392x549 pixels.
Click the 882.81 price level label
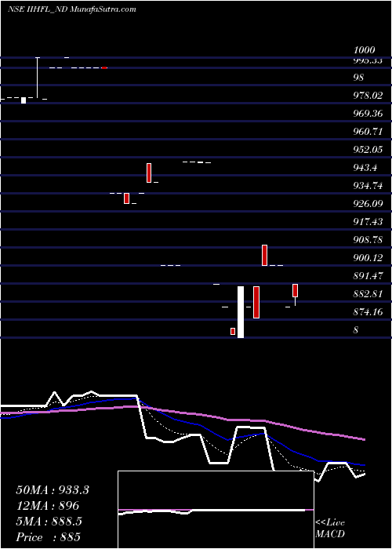368,294
